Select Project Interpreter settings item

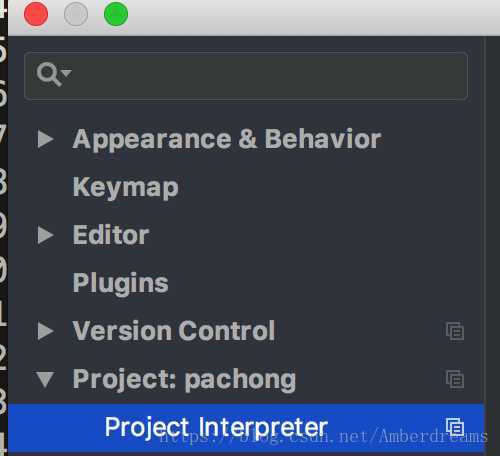(x=246, y=427)
